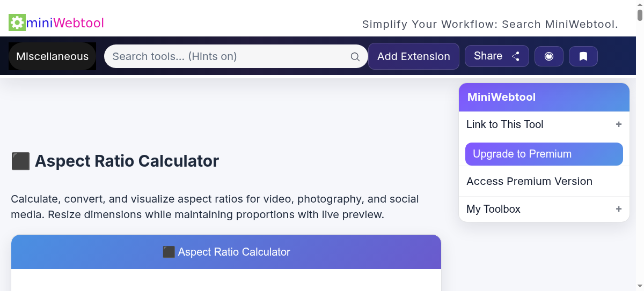Click the MiniWebtool sidebar header
Image resolution: width=644 pixels, height=291 pixels.
point(544,97)
